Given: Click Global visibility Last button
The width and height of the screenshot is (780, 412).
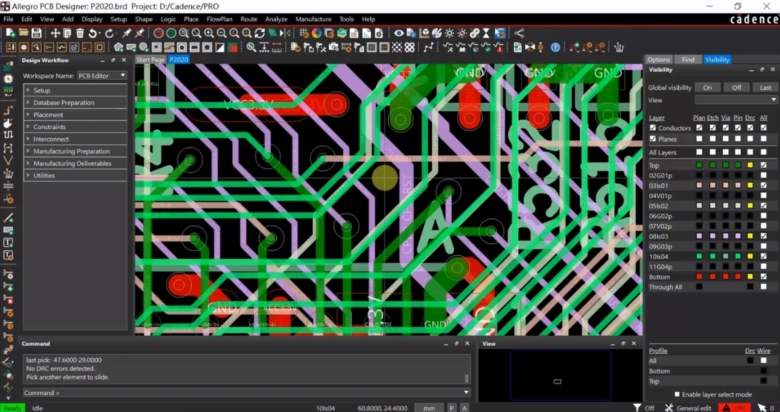Looking at the screenshot, I should point(765,88).
